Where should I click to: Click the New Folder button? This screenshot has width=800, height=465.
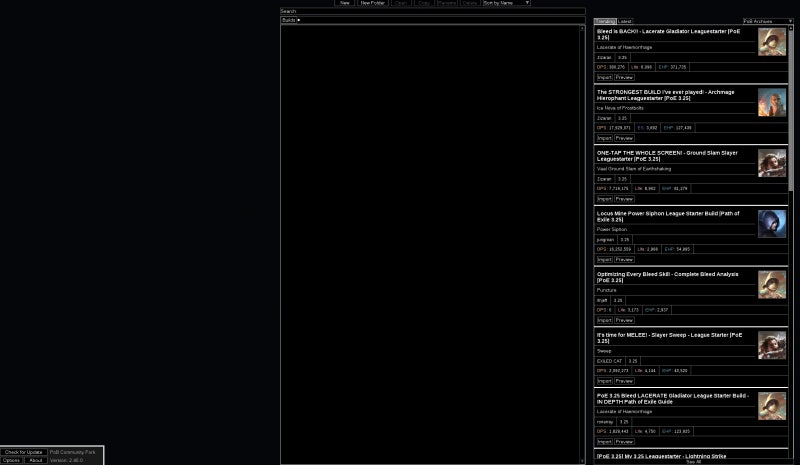pyautogui.click(x=372, y=3)
